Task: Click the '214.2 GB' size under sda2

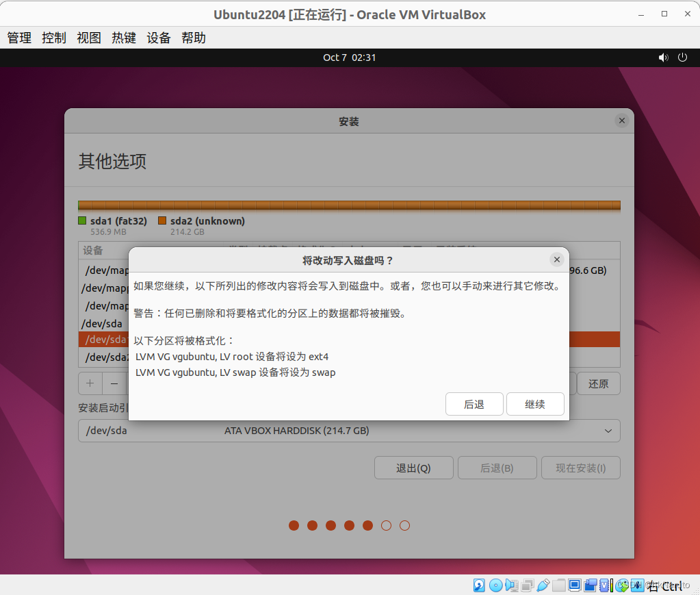Action: pyautogui.click(x=187, y=232)
